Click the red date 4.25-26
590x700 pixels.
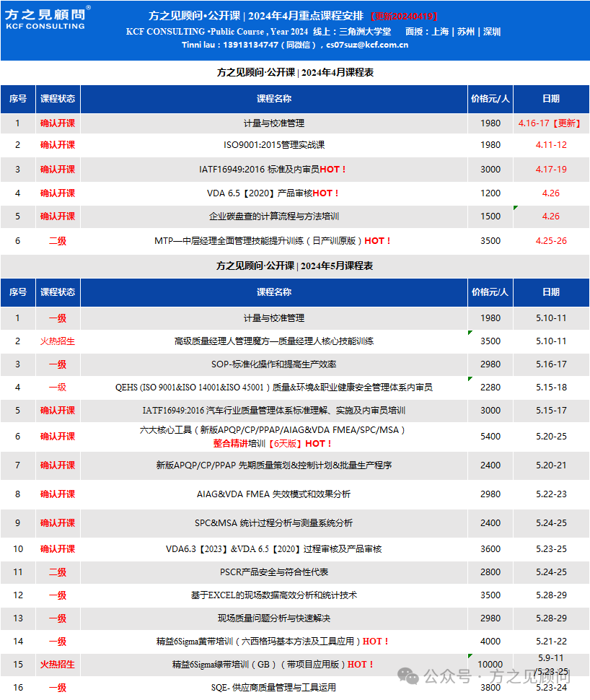[551, 241]
